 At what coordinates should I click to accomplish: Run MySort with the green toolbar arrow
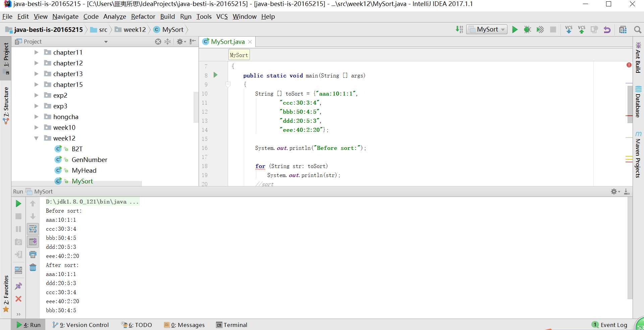tap(515, 30)
